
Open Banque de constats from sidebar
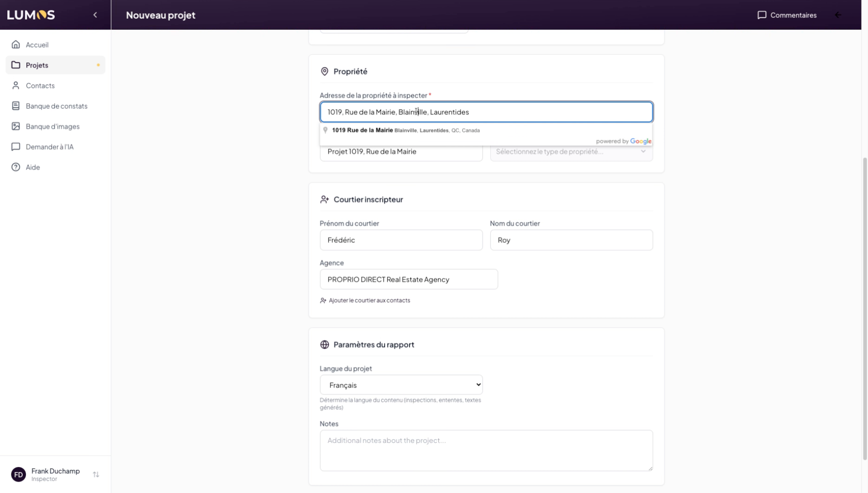click(56, 106)
